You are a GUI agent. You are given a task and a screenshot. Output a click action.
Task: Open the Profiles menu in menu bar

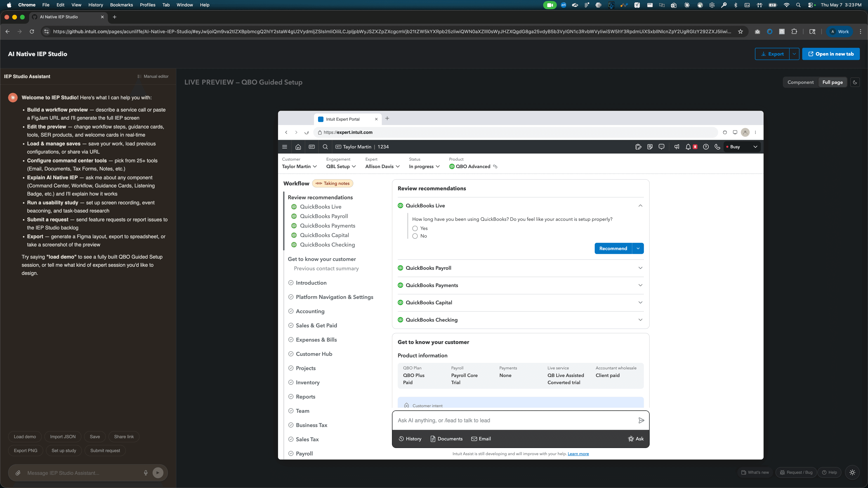[148, 5]
